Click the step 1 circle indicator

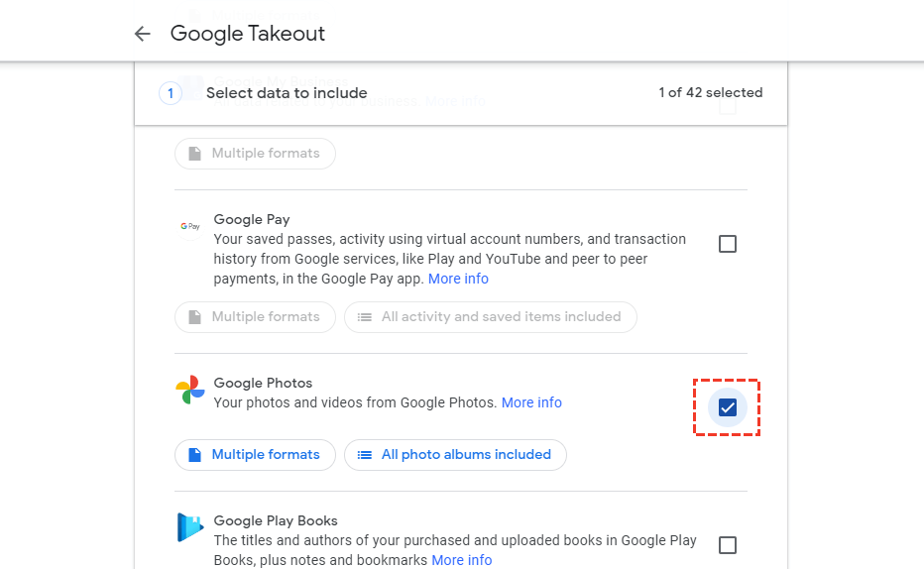point(171,93)
